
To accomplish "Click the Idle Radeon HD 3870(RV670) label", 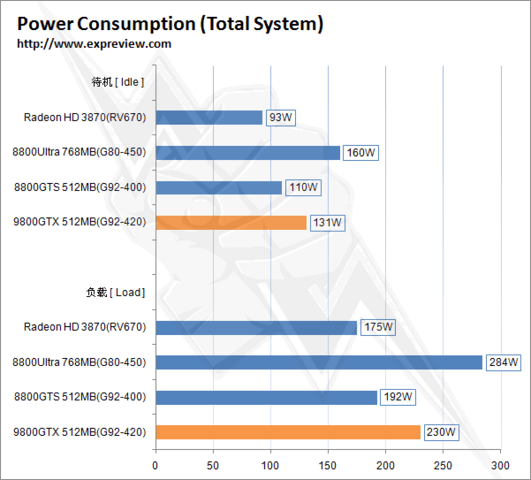I will coord(85,118).
